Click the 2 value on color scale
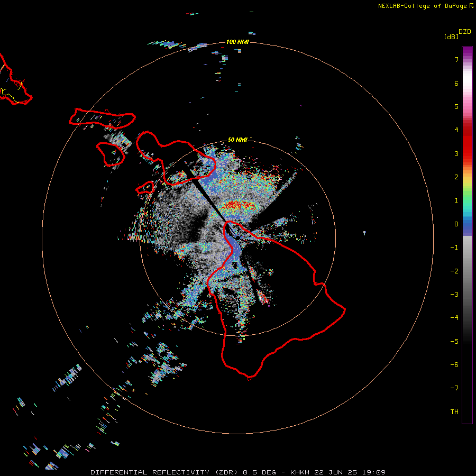This screenshot has width=476, height=476. pyautogui.click(x=456, y=177)
